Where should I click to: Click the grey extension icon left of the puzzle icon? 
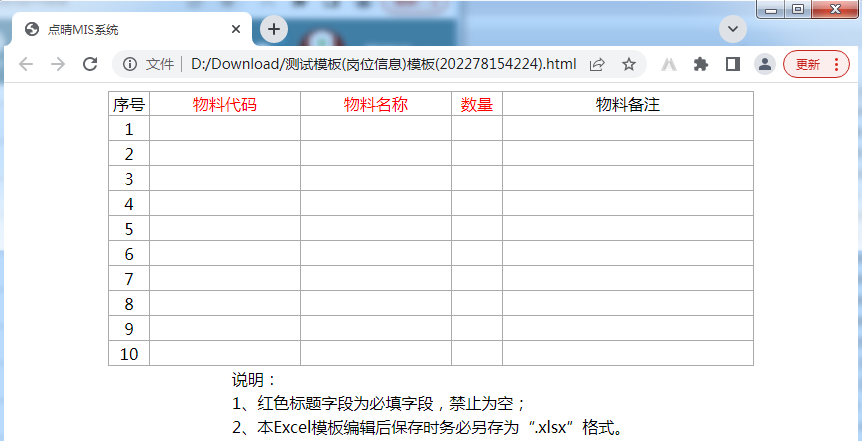668,64
